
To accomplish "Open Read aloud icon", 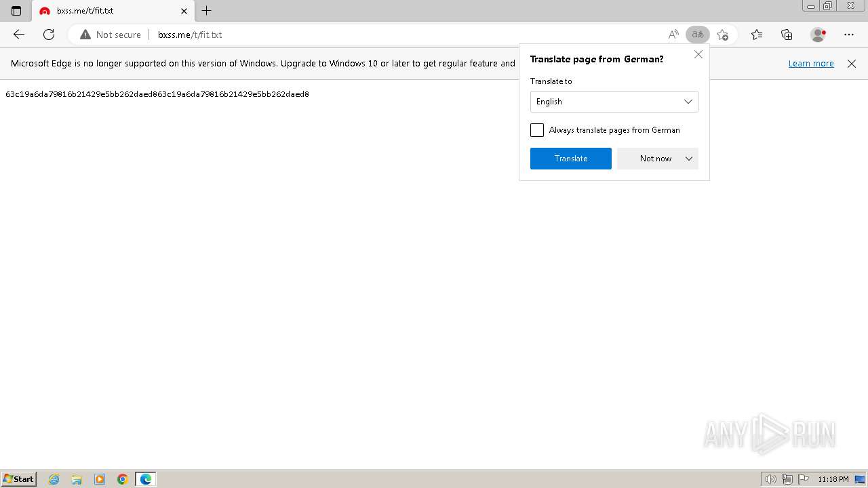I will [673, 35].
